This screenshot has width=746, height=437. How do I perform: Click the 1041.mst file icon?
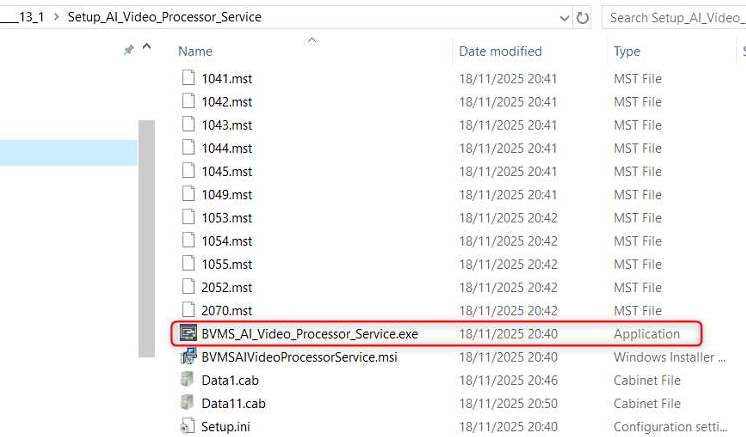click(x=187, y=78)
